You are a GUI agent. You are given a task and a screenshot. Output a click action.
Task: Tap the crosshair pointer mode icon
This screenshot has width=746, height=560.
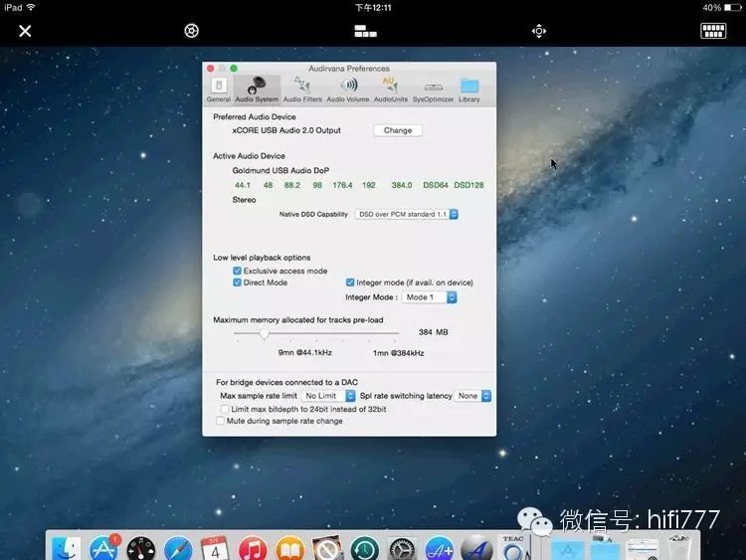538,32
